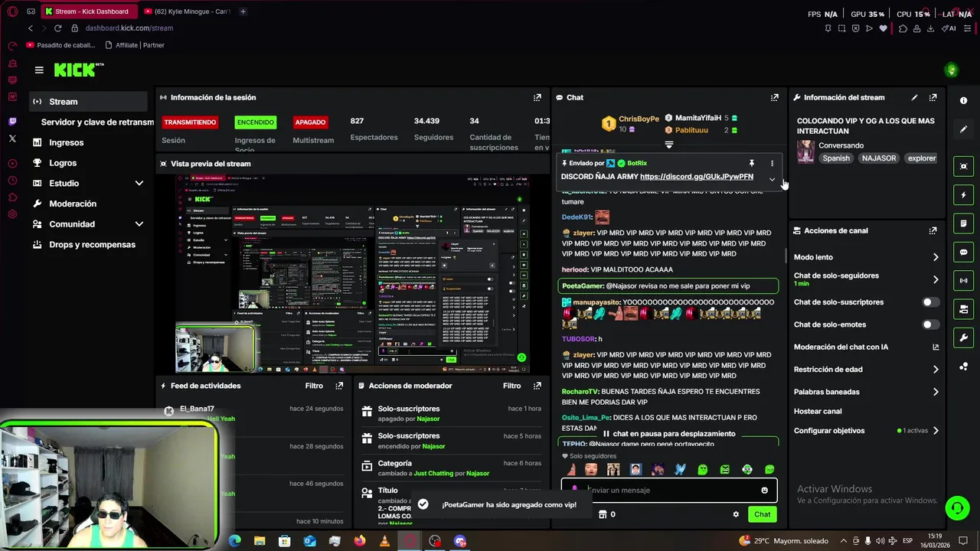Click the X icon in browser sidebar
980x551 pixels.
point(12,139)
